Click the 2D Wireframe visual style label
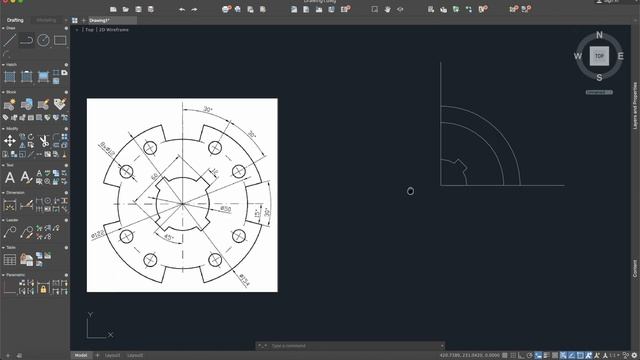This screenshot has height=360, width=640. (x=114, y=30)
